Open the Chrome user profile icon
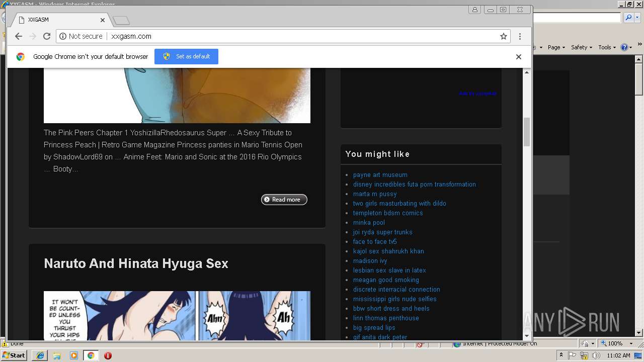The image size is (644, 362). pos(475,10)
